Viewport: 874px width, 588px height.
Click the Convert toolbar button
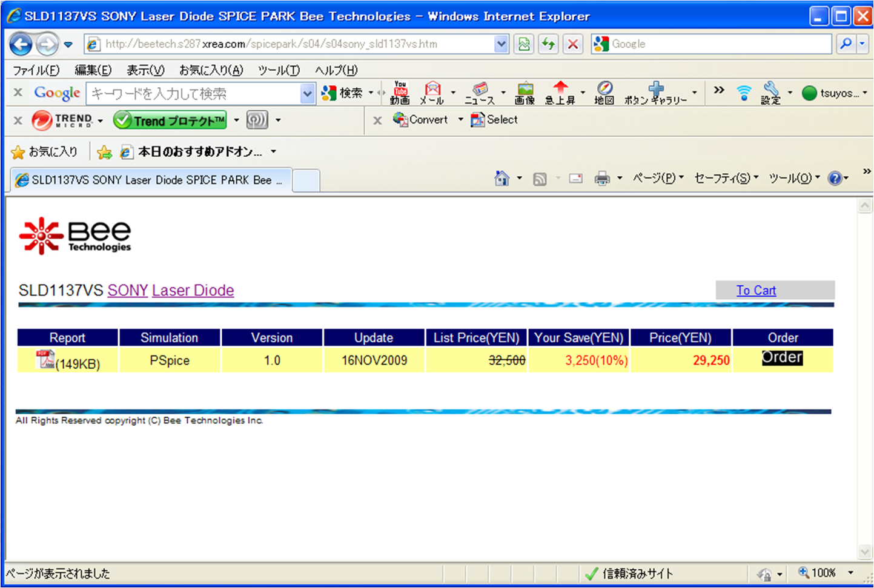tap(420, 119)
